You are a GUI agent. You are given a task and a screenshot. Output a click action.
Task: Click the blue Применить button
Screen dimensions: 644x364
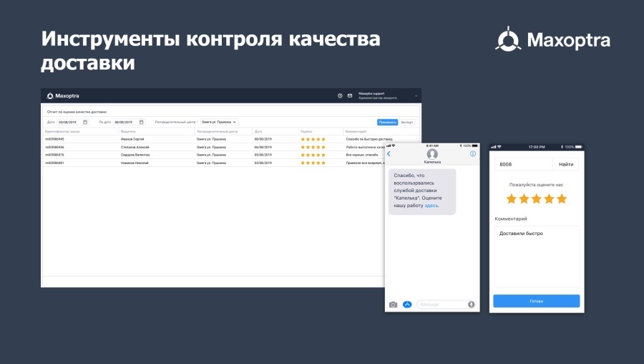click(387, 122)
